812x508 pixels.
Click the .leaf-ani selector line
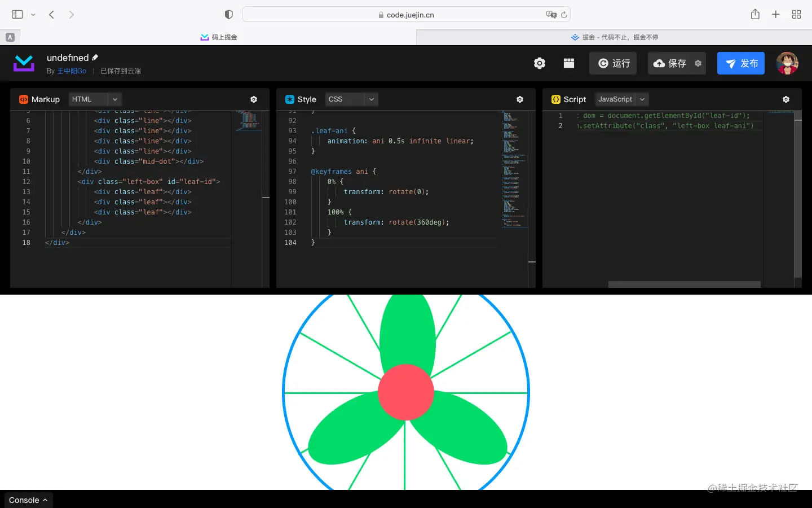click(333, 131)
